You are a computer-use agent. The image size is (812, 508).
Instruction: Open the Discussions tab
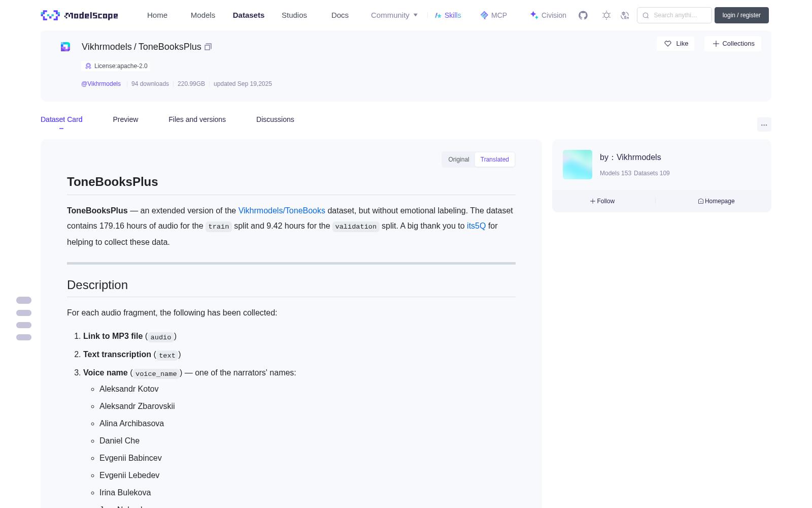[275, 119]
